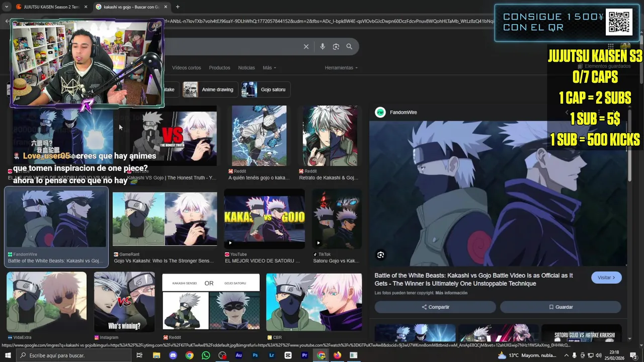Screen dimensions: 644x362
Task: Open the Vídeos cortos search filter
Action: click(x=186, y=68)
